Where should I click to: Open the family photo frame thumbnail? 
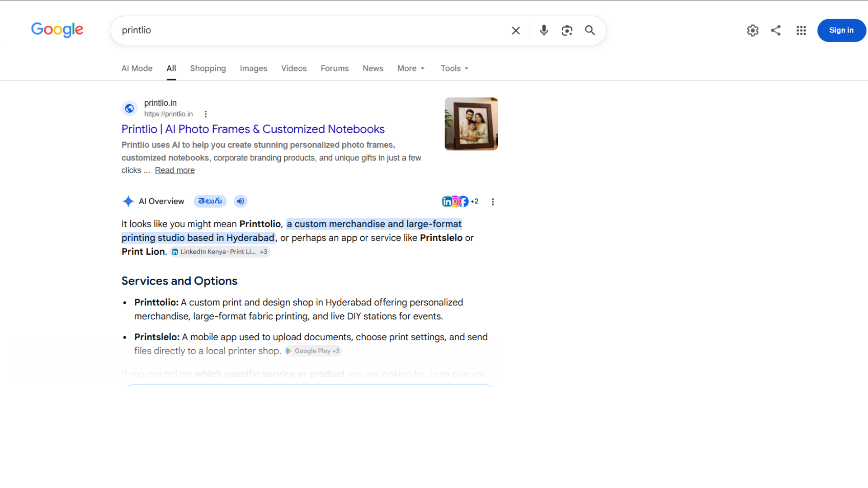[471, 124]
